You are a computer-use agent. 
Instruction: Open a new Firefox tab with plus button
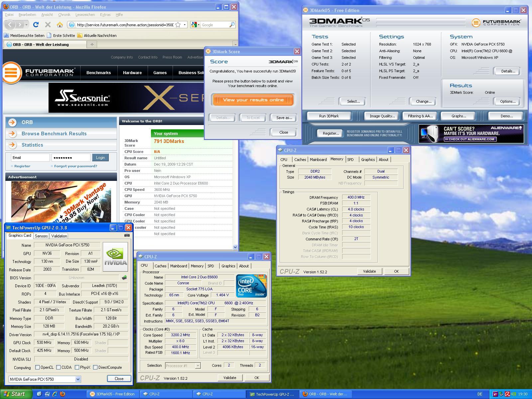pos(92,44)
